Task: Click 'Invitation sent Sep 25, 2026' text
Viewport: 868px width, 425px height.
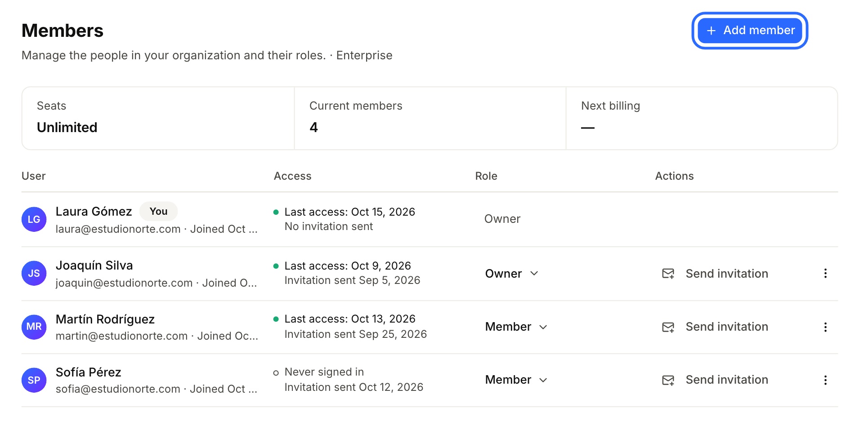Action: (x=355, y=334)
